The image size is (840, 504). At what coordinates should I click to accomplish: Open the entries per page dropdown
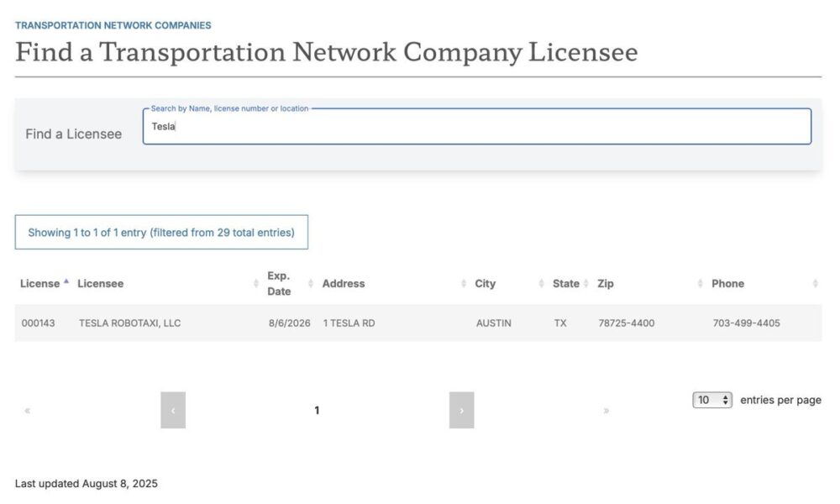[712, 400]
